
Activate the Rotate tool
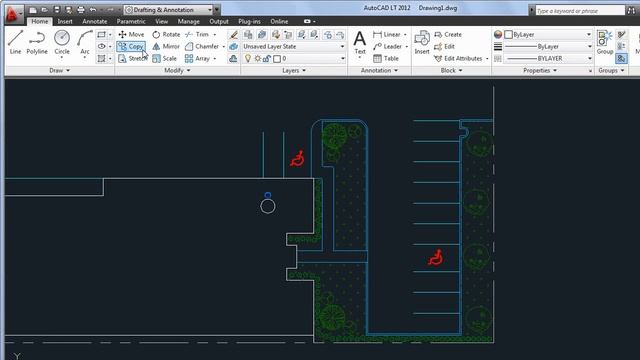pos(166,34)
